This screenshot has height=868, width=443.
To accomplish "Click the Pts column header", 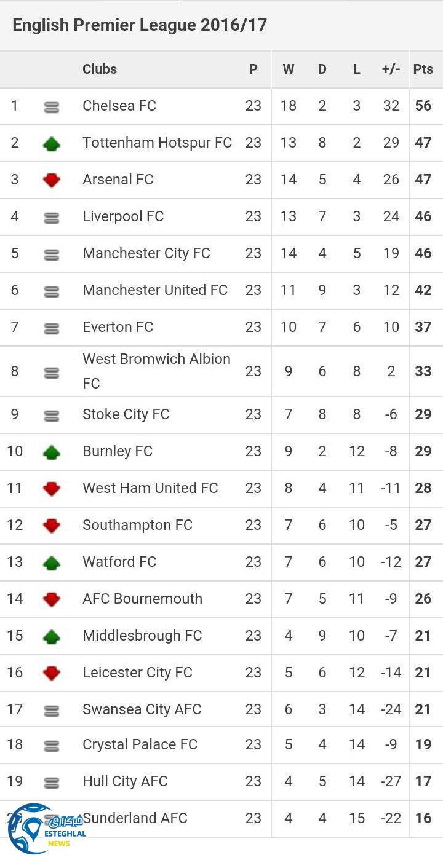I will click(x=423, y=69).
